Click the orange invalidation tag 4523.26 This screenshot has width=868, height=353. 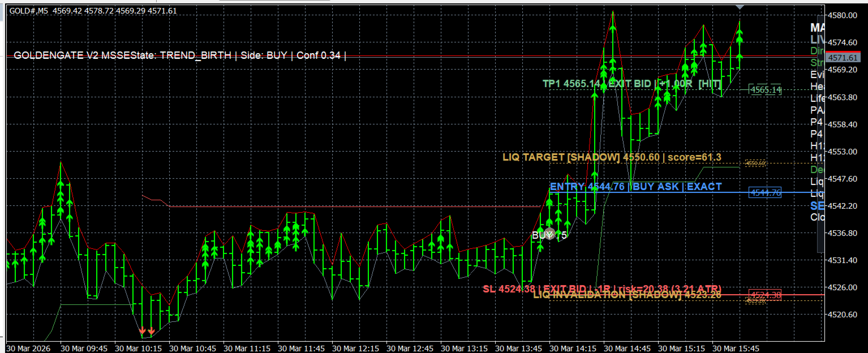coord(755,301)
